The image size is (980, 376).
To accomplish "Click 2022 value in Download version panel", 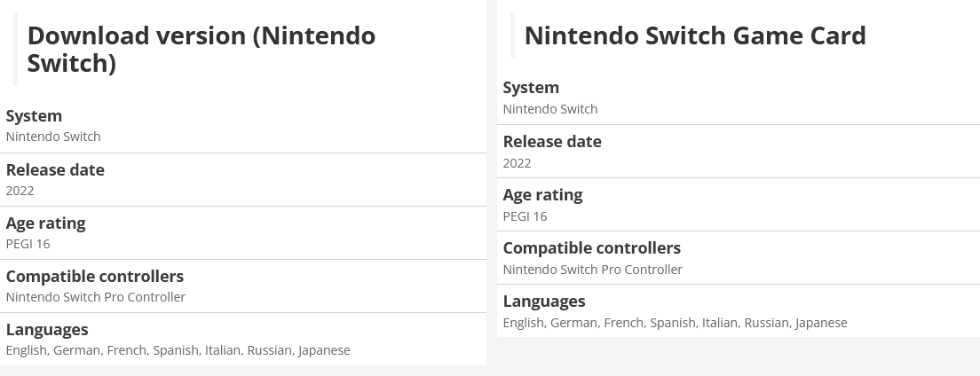I will click(x=20, y=192).
